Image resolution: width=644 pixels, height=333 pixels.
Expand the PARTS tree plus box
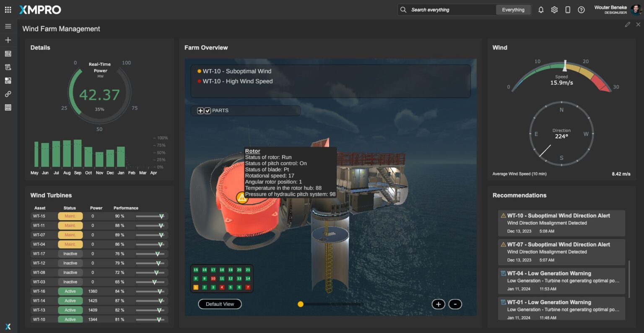pyautogui.click(x=200, y=111)
